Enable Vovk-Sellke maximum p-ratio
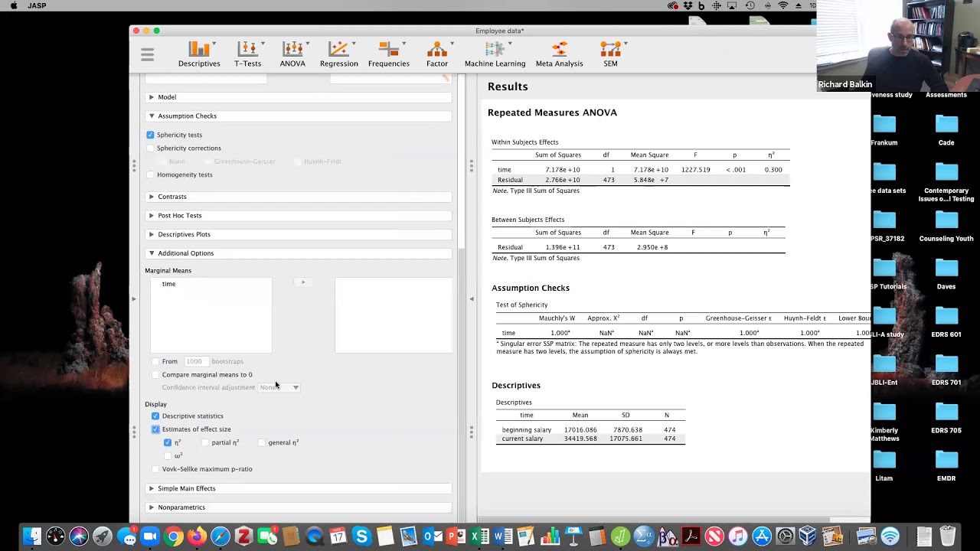 point(155,469)
